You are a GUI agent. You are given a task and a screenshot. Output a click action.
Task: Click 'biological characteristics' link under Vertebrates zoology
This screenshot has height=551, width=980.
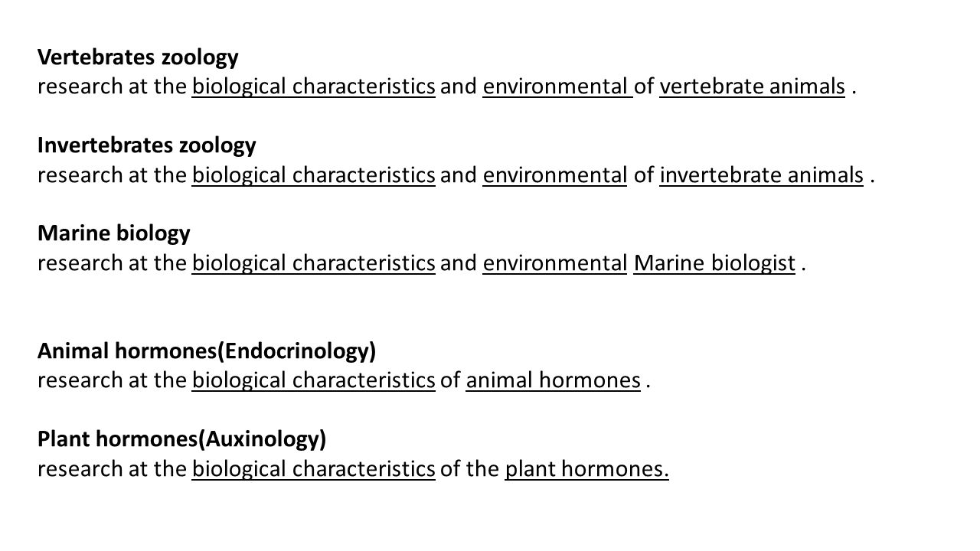pyautogui.click(x=314, y=87)
